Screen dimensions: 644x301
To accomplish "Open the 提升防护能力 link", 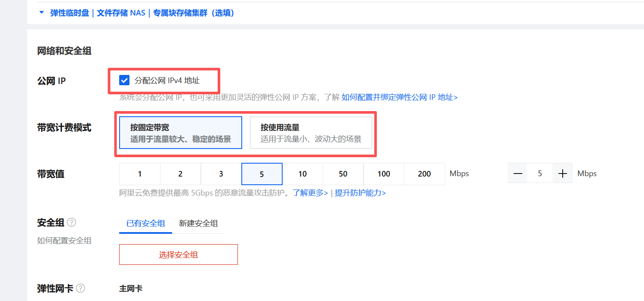I will [360, 193].
